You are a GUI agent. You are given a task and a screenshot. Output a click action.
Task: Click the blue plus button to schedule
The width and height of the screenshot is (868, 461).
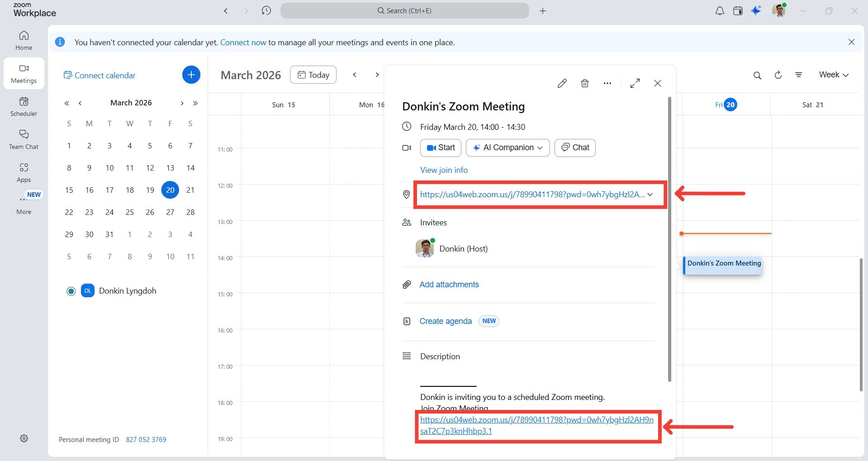pyautogui.click(x=191, y=75)
